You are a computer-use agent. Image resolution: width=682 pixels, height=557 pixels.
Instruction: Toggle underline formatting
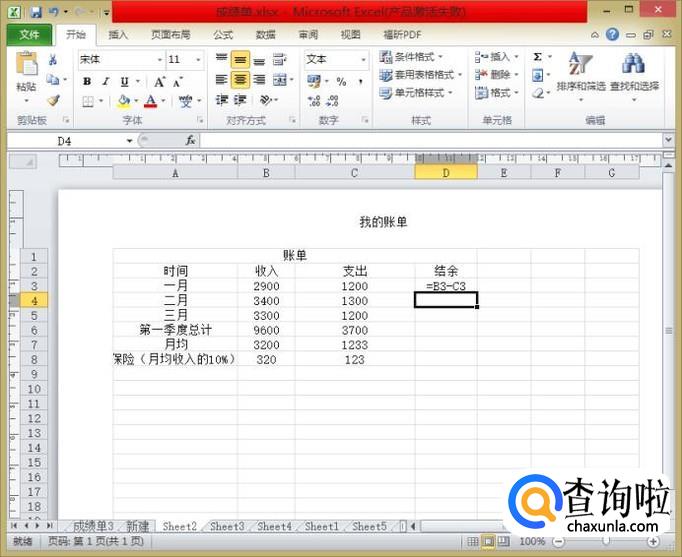(x=124, y=81)
